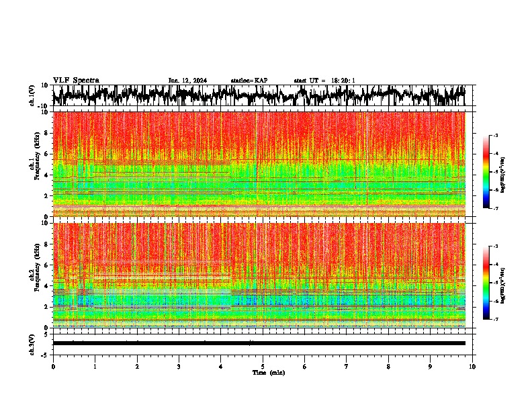Click the "-7" label on ch.2 color bar

click(x=496, y=319)
